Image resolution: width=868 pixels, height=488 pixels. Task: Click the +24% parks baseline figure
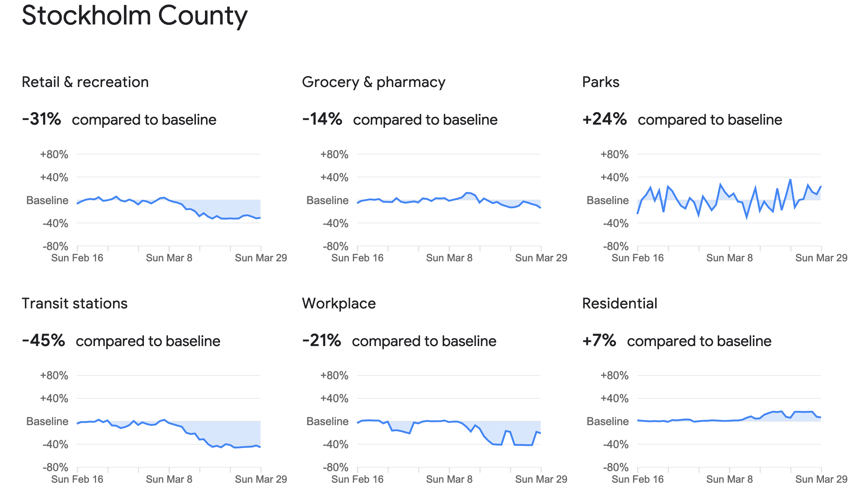pyautogui.click(x=604, y=119)
